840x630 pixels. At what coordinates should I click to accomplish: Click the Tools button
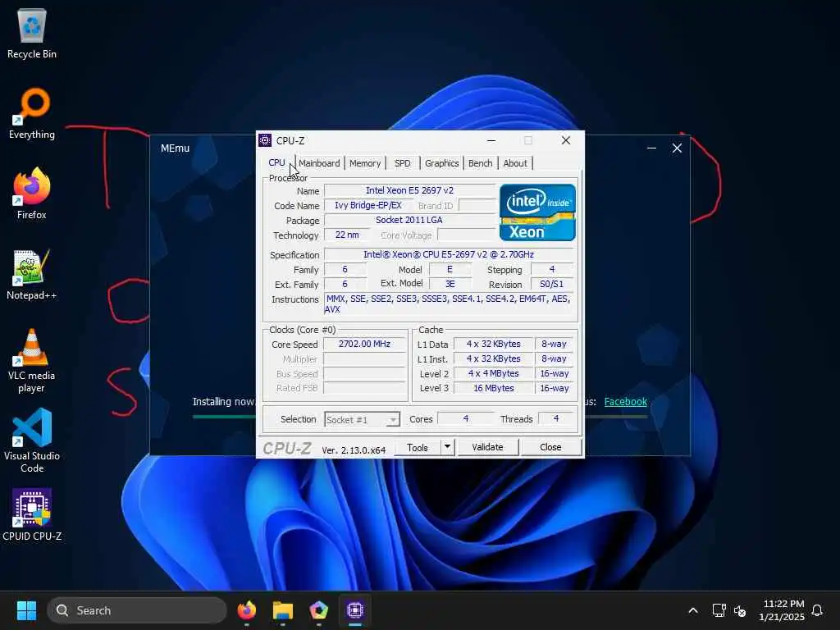point(418,447)
